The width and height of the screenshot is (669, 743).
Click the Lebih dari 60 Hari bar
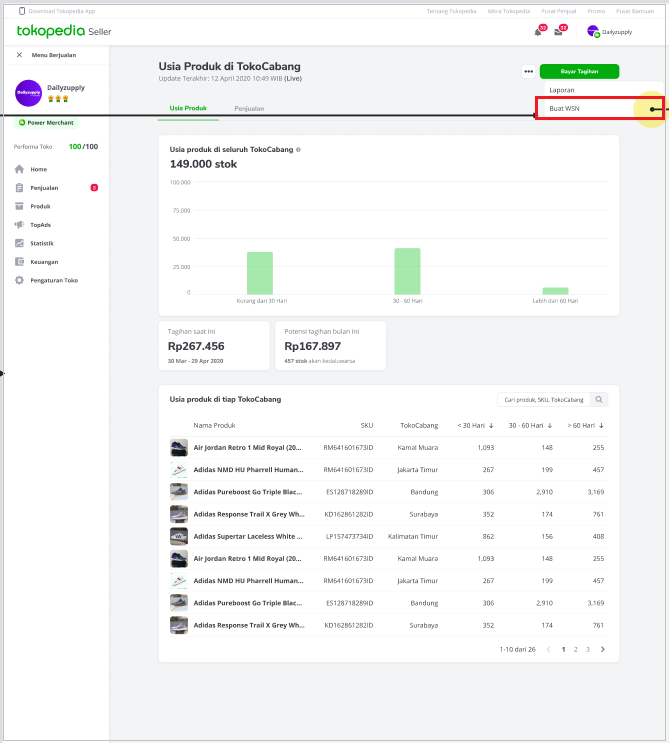555,291
